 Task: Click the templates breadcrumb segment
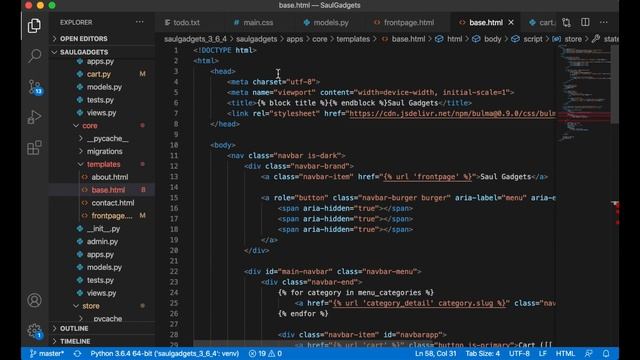(x=353, y=39)
